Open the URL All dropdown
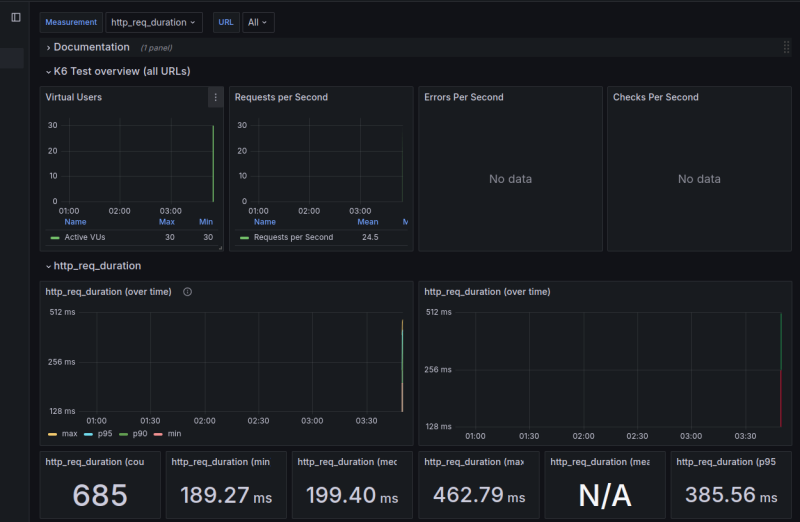 [258, 22]
